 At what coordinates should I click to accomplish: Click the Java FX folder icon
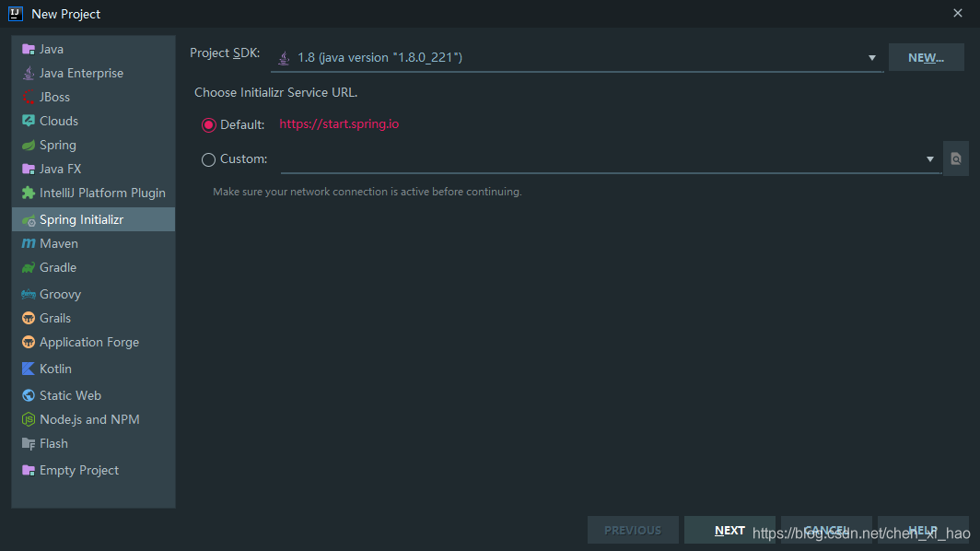tap(29, 169)
